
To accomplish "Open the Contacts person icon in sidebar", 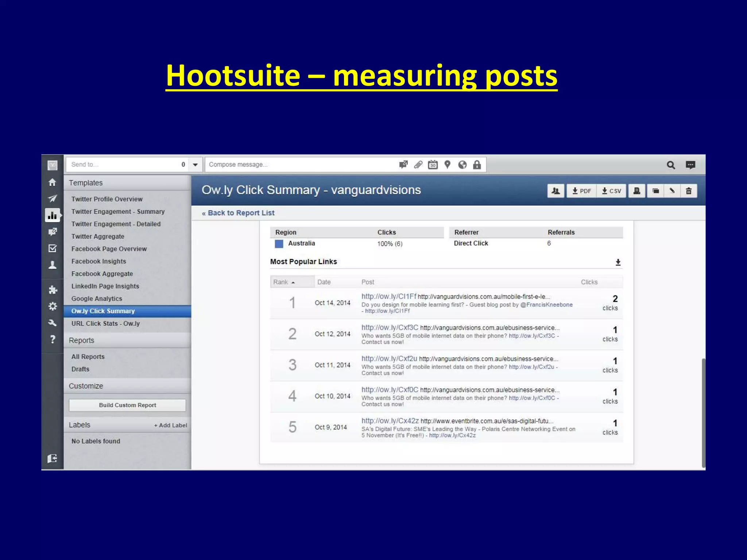I will tap(53, 265).
